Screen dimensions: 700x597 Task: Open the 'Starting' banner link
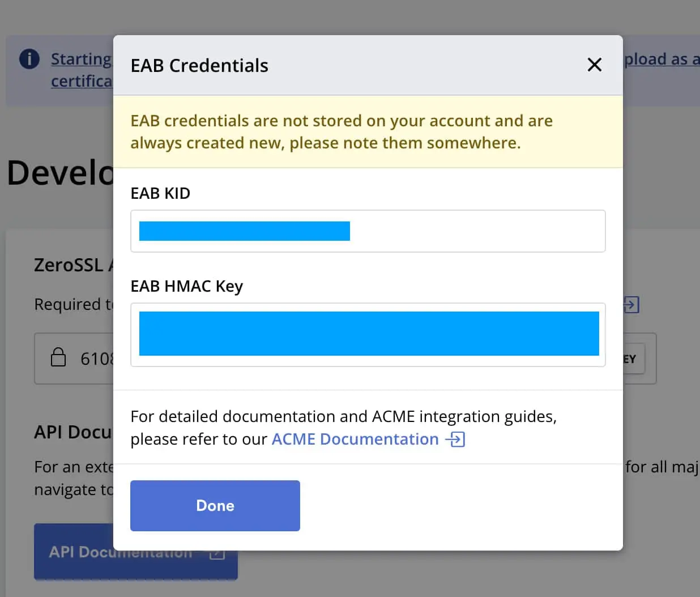[82, 59]
